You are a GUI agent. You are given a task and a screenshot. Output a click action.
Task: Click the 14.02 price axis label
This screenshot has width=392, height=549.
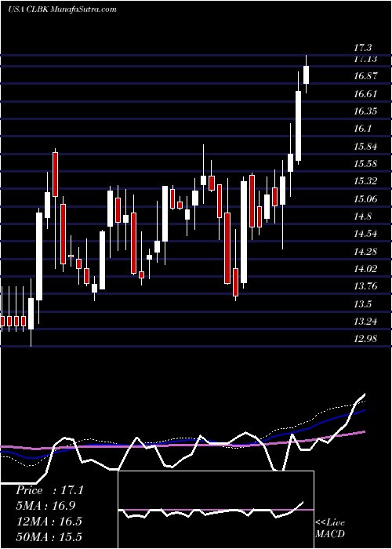365,268
